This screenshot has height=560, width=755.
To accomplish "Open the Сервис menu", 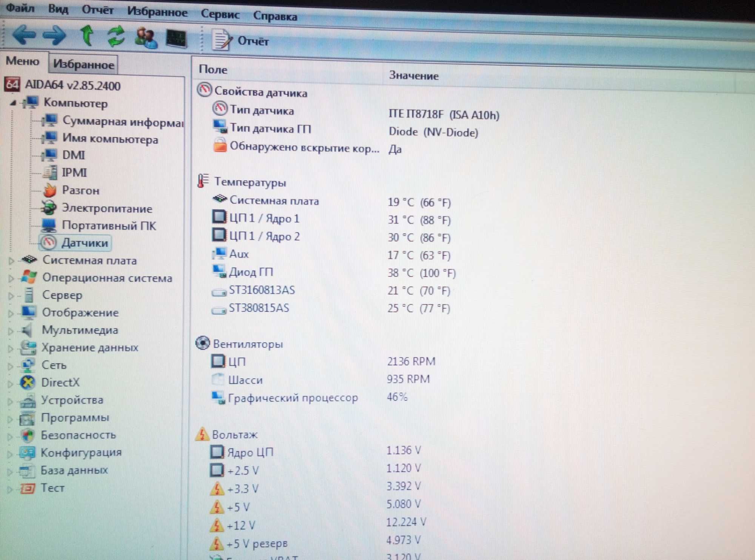I will click(220, 14).
